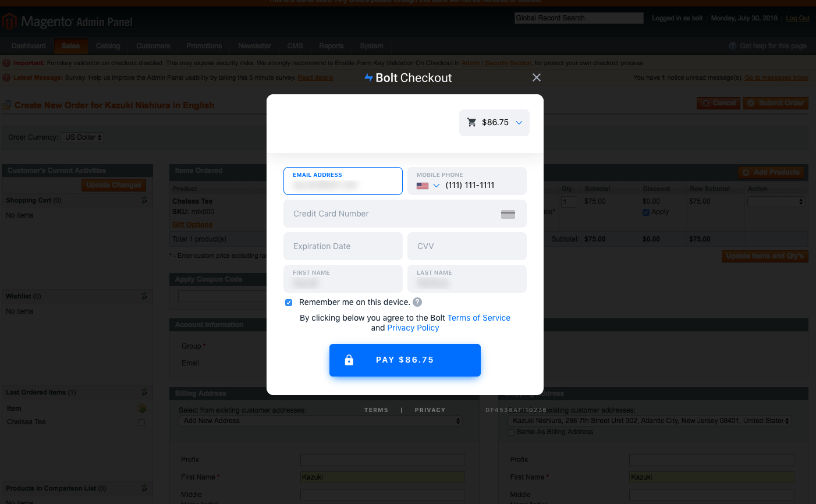Click the Log Out link

pos(797,18)
